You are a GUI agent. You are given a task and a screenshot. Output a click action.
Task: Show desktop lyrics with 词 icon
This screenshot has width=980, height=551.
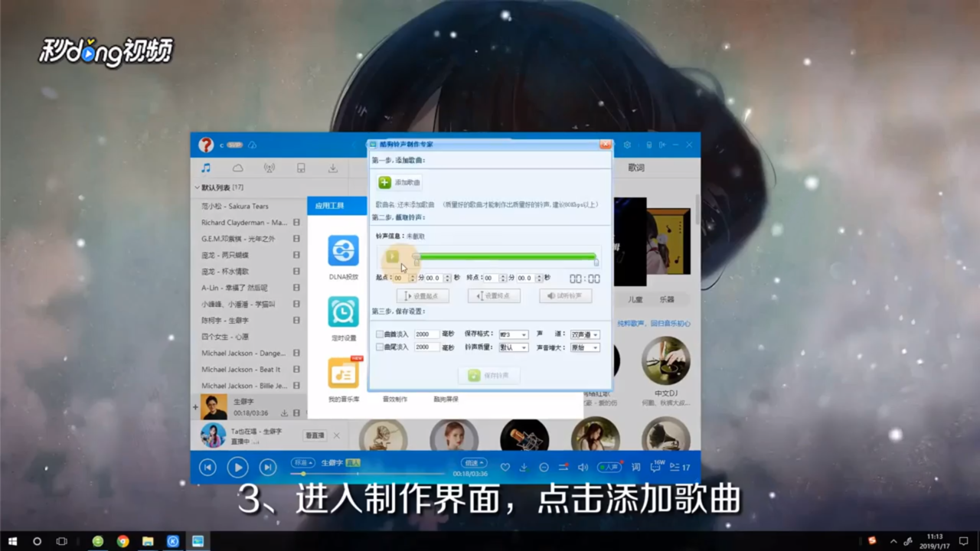click(x=636, y=467)
